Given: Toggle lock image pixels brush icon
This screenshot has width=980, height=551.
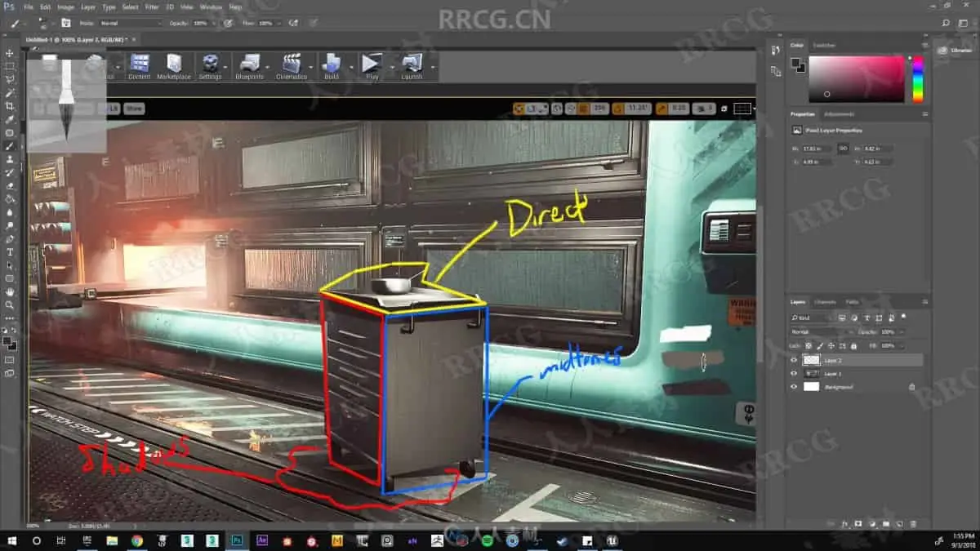Looking at the screenshot, I should [820, 346].
